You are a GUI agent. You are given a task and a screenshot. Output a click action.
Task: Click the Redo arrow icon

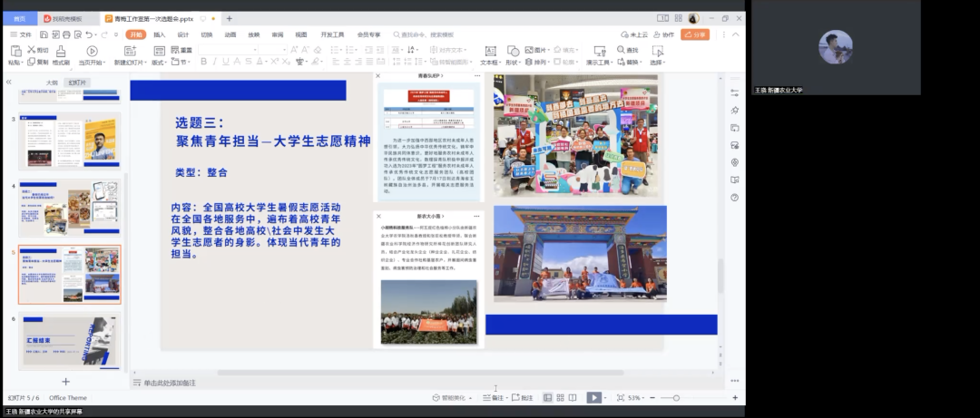pos(104,35)
